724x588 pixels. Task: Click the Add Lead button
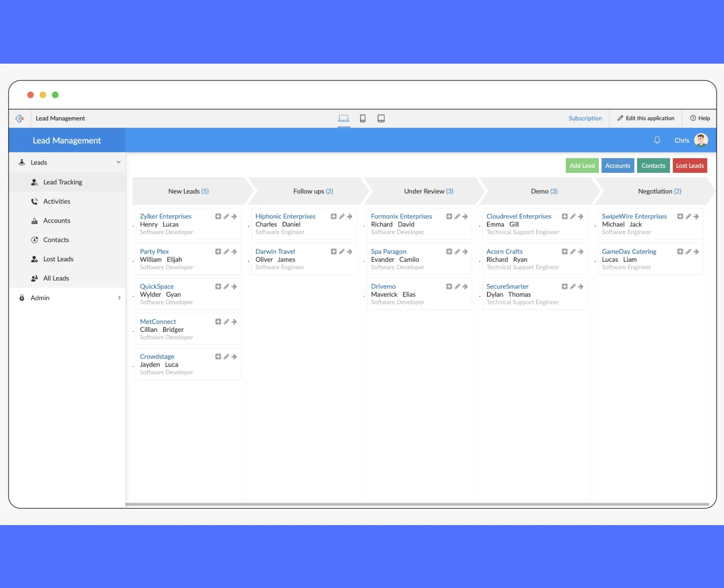pyautogui.click(x=582, y=165)
